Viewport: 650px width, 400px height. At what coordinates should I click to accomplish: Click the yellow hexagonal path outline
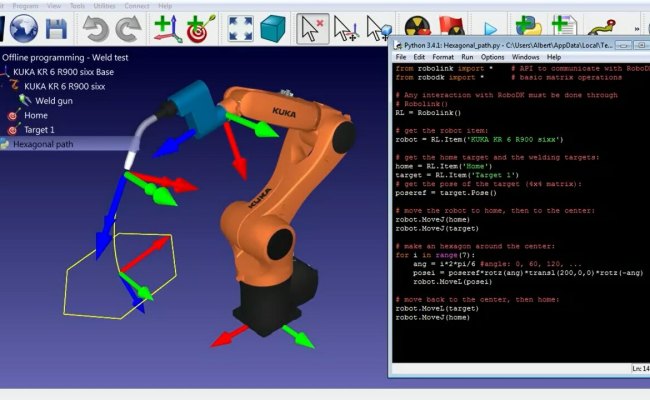pyautogui.click(x=120, y=276)
